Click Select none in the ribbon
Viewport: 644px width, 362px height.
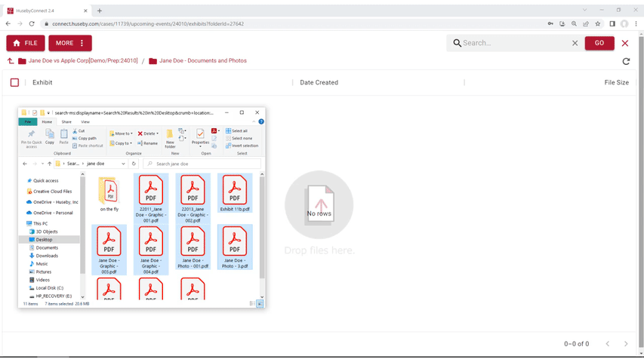pyautogui.click(x=239, y=138)
